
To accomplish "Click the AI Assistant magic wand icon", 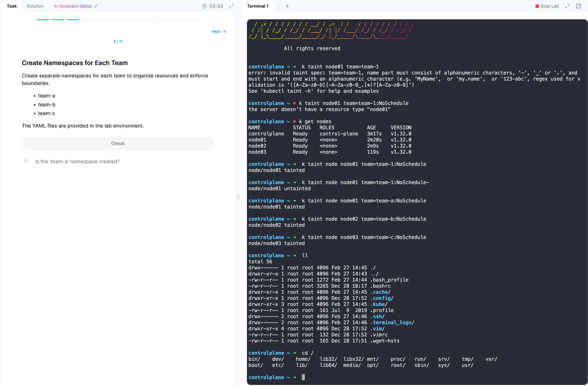I will pos(96,6).
